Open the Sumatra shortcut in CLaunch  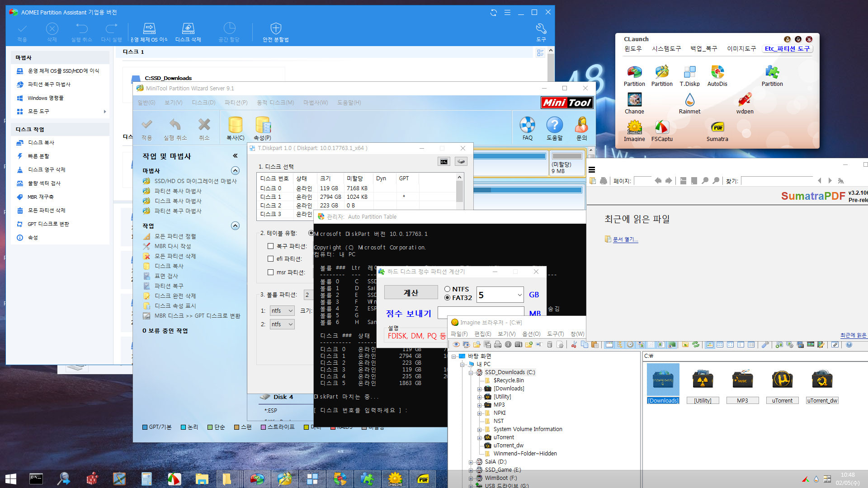pyautogui.click(x=717, y=131)
